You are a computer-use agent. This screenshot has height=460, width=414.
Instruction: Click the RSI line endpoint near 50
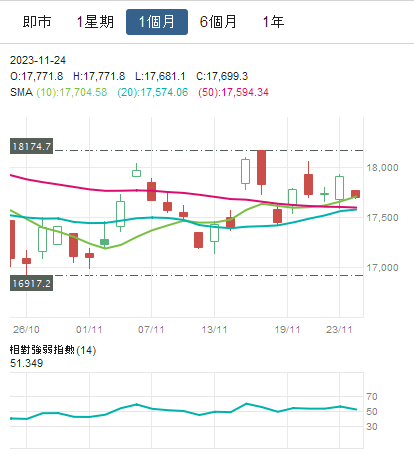tap(356, 409)
